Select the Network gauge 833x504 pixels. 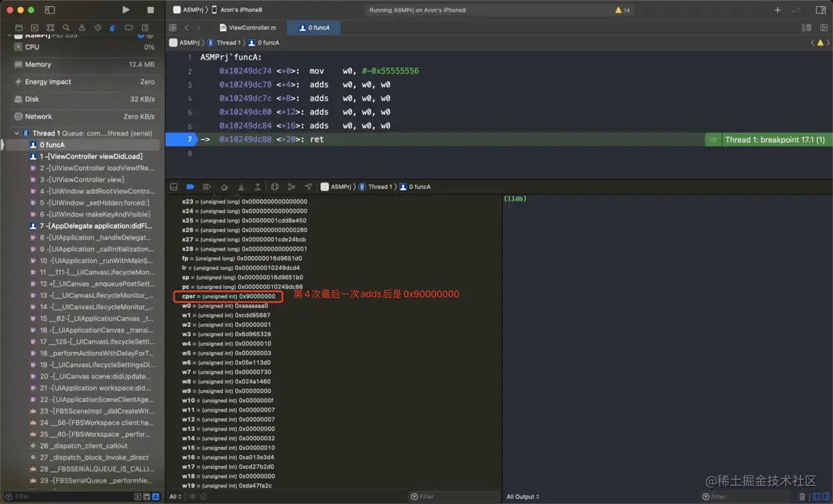85,117
